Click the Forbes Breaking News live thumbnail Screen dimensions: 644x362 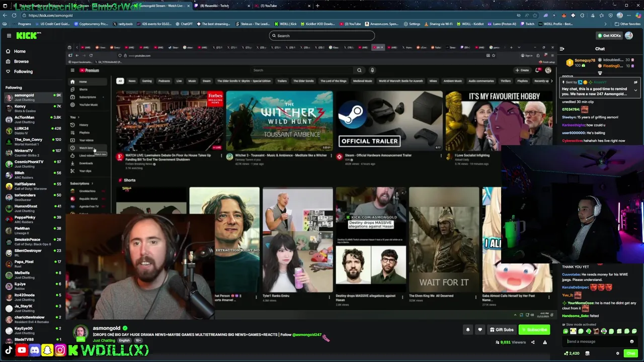pos(170,121)
